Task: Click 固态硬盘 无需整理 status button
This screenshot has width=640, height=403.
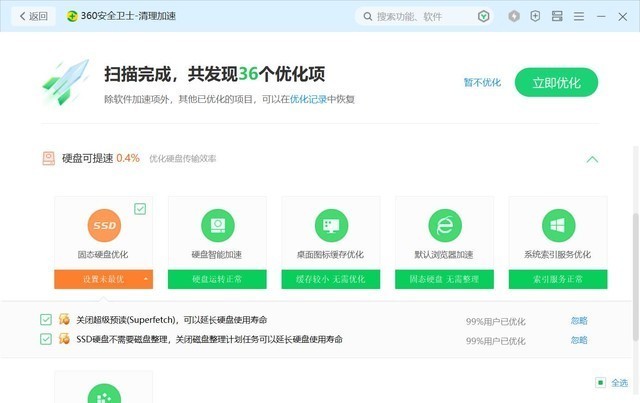Action: point(444,279)
